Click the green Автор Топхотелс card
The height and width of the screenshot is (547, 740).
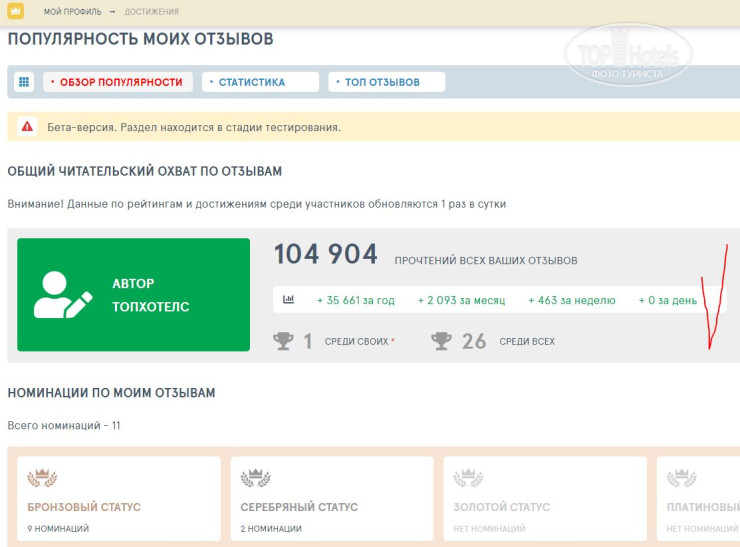tap(134, 295)
